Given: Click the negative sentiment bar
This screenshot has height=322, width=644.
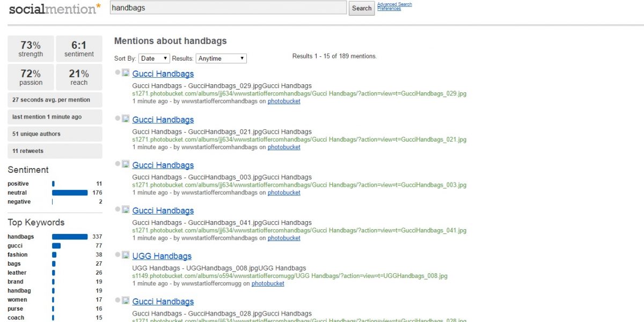Looking at the screenshot, I should 53,202.
